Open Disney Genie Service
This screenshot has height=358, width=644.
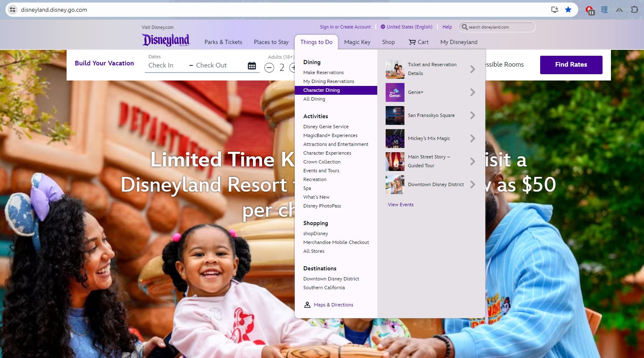click(x=326, y=127)
